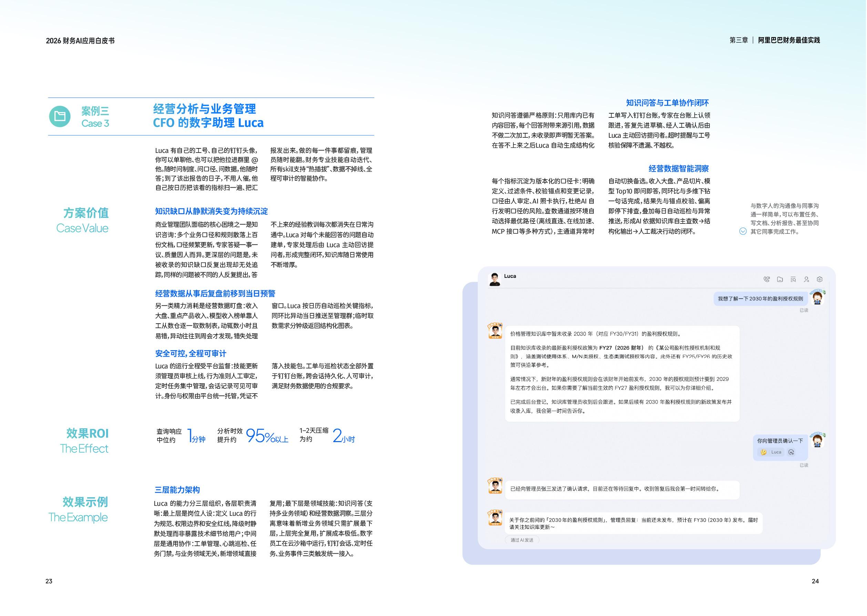Click the heading 三层能力架构
This screenshot has height=616, width=867.
pos(177,490)
